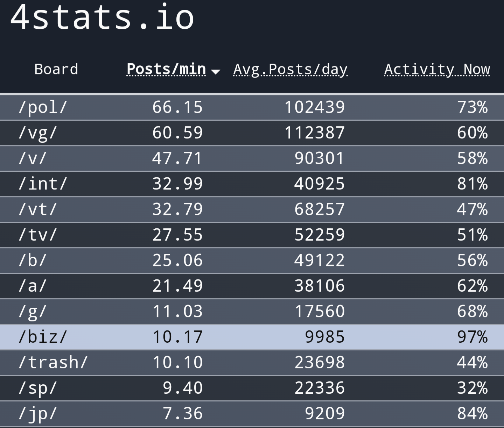Choose the /g/ board entry
Viewport: 504px width, 428px height.
(x=252, y=312)
